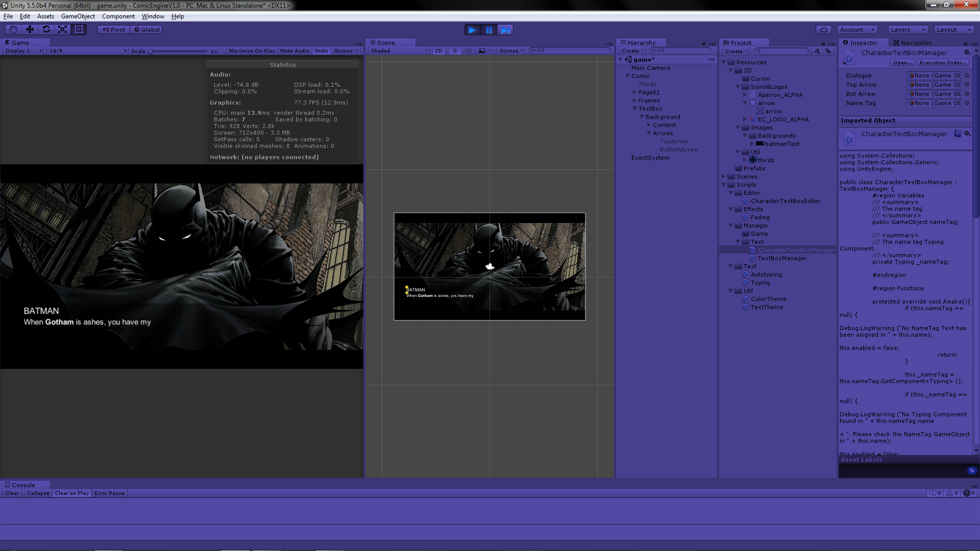The width and height of the screenshot is (980, 551).
Task: Toggle Mute Audio in Game view
Action: tap(295, 51)
